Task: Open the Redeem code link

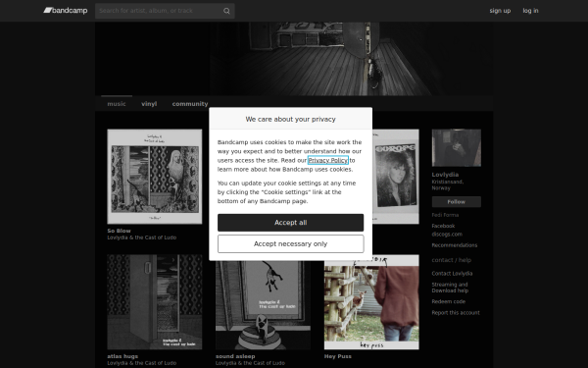Action: pos(449,301)
